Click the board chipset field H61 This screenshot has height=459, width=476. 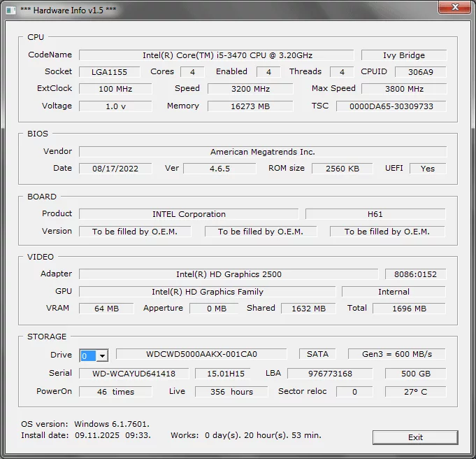[375, 214]
